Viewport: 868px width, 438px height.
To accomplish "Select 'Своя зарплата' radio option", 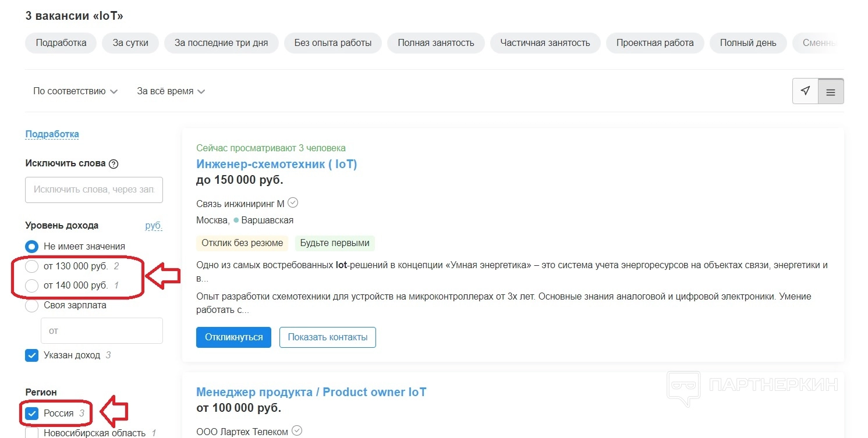I will (32, 306).
